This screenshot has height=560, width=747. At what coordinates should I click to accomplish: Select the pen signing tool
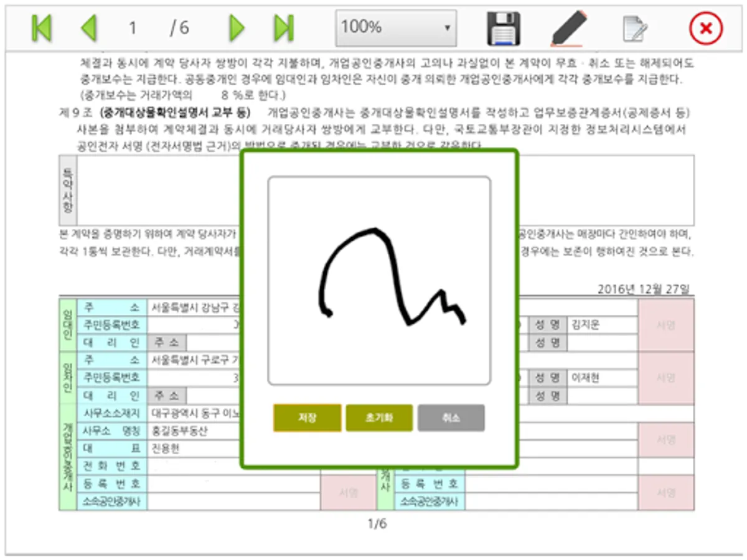569,28
